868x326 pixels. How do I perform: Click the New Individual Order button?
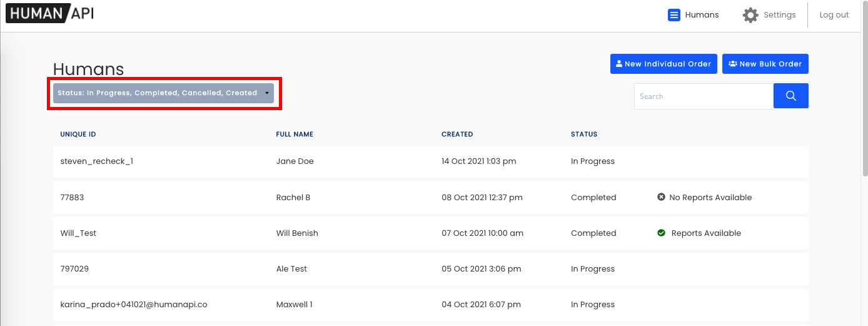click(x=664, y=64)
